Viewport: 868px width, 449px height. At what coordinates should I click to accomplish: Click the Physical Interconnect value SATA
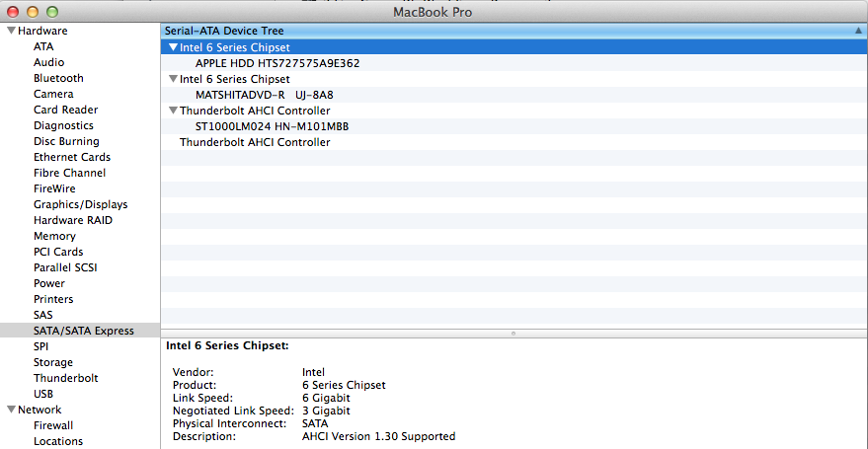315,423
